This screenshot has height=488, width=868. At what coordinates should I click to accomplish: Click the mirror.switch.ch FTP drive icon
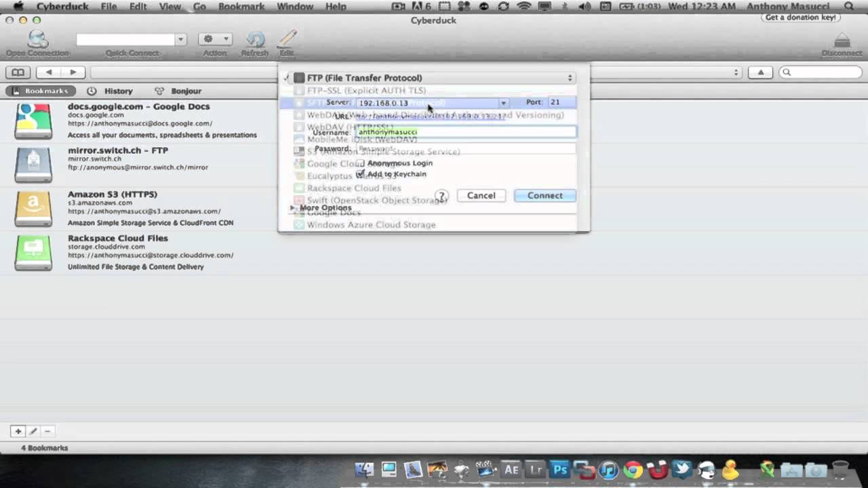tap(33, 165)
